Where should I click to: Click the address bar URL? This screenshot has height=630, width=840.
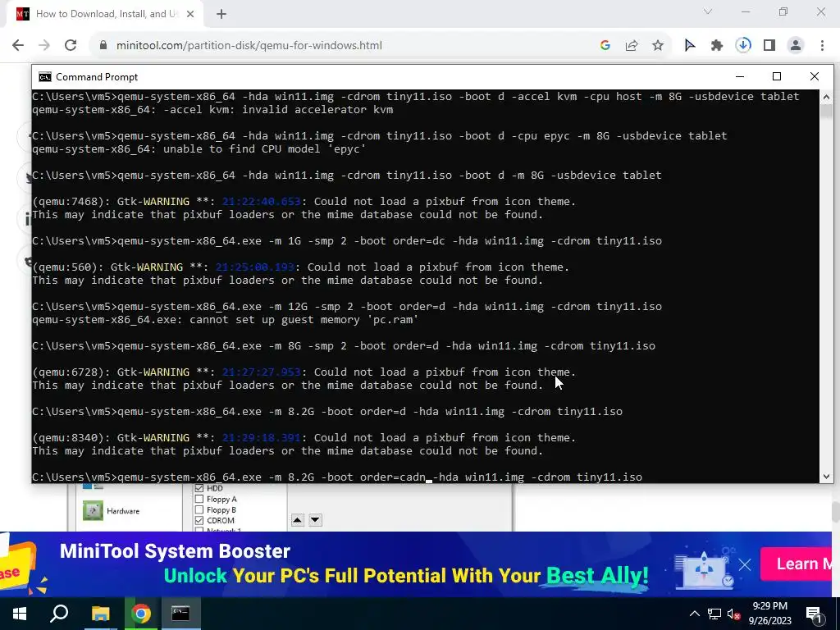[x=249, y=46]
